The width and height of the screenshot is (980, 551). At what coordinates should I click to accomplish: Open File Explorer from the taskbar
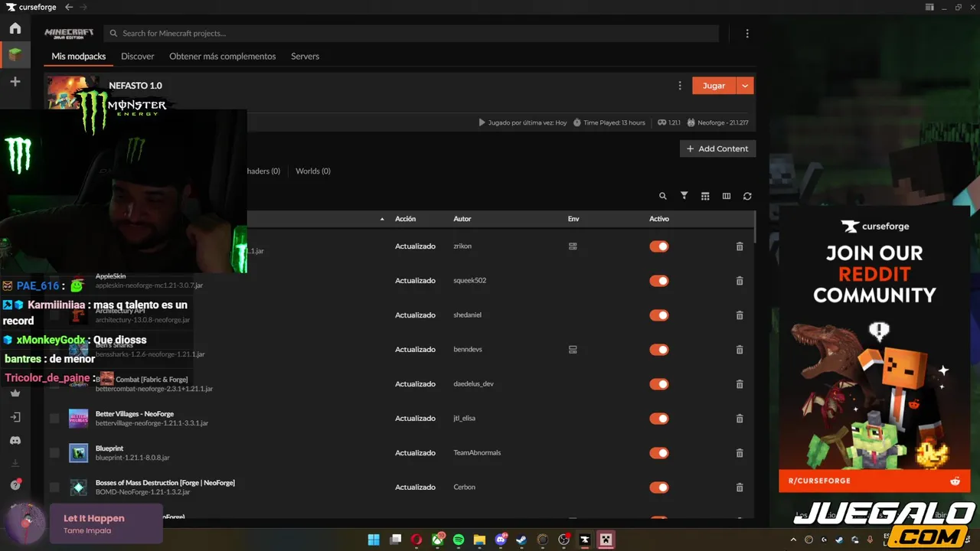[479, 540]
